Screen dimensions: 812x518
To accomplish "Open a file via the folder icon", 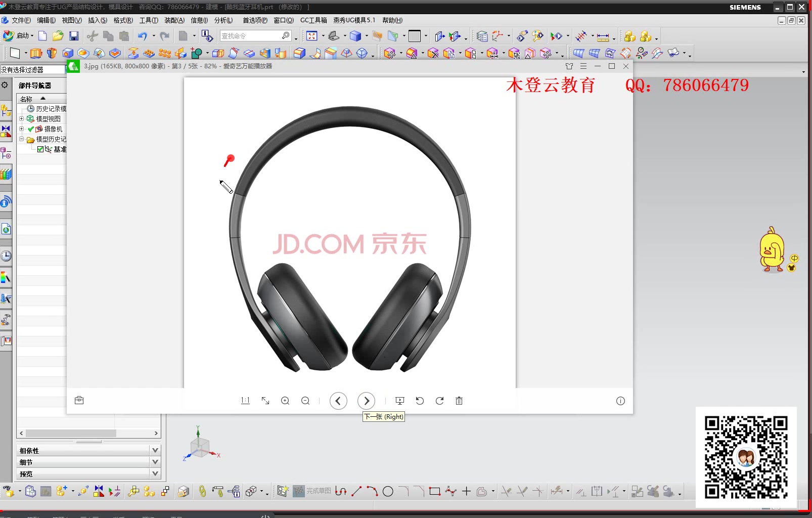I will pos(58,36).
